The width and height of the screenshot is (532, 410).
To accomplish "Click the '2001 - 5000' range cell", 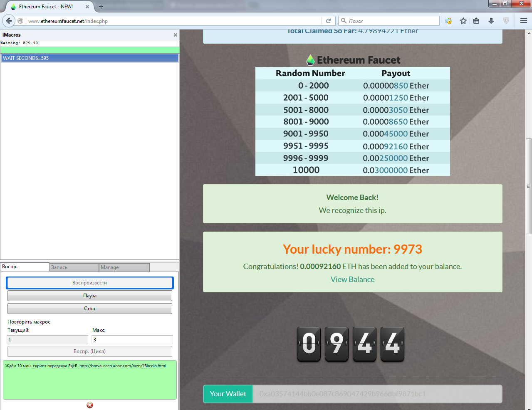I will [306, 98].
